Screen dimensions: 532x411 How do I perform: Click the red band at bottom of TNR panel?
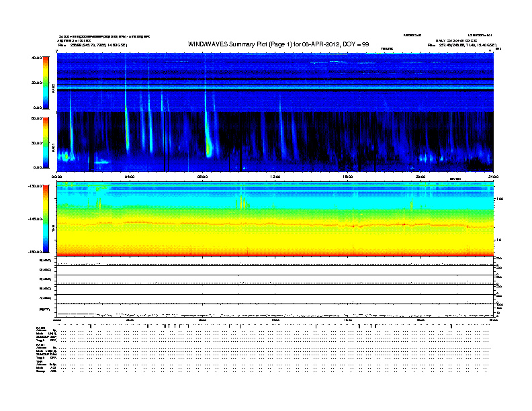point(275,254)
